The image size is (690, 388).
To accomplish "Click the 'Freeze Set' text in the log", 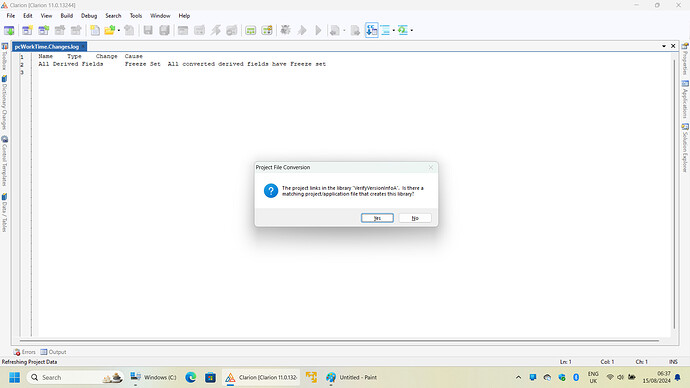I will [x=143, y=64].
